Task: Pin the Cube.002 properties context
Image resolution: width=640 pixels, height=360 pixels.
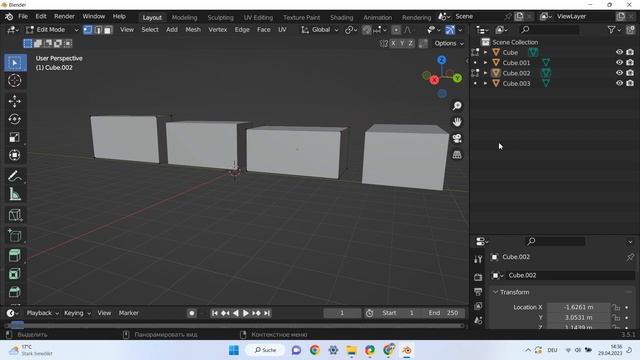Action: point(630,257)
